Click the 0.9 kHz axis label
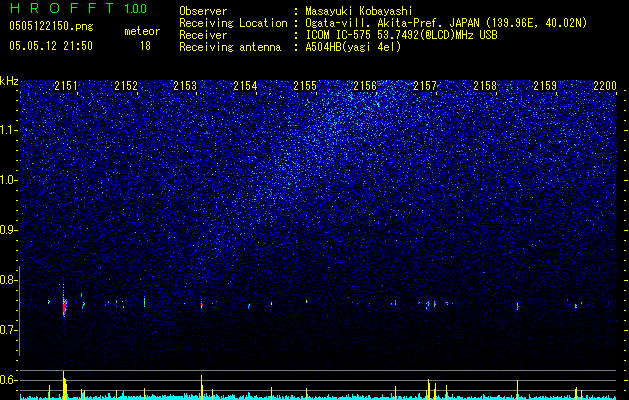The width and height of the screenshot is (629, 400). pyautogui.click(x=8, y=230)
